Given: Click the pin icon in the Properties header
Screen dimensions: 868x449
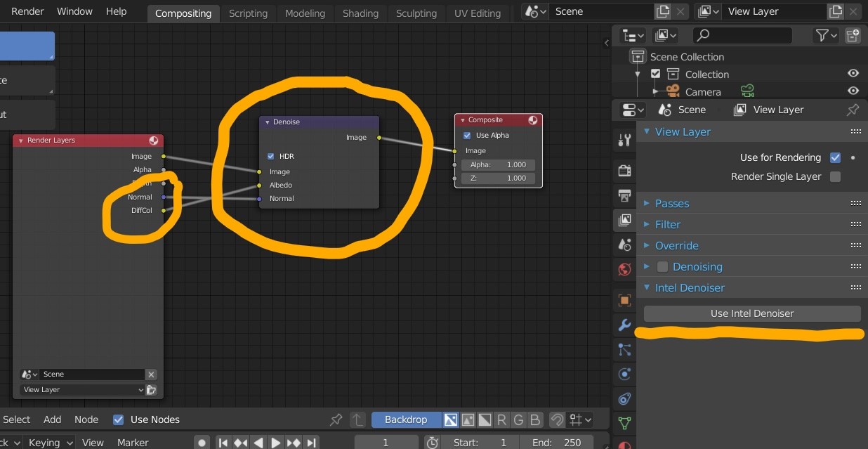Looking at the screenshot, I should click(x=853, y=110).
